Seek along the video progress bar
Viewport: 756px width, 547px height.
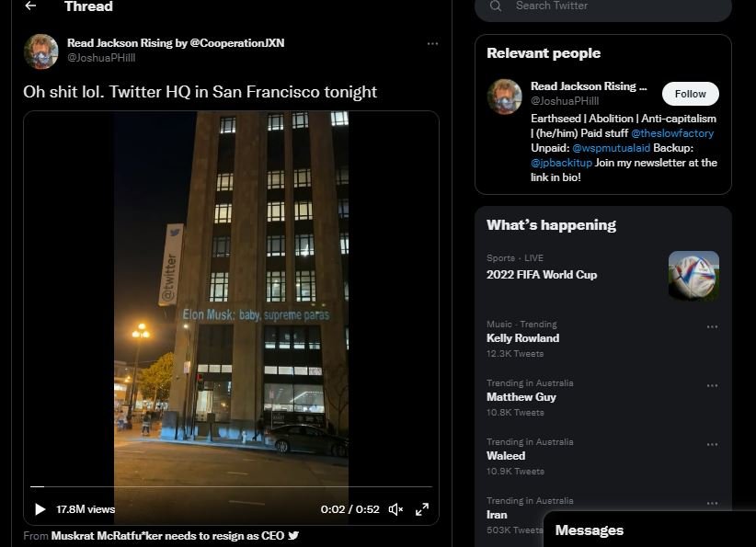tap(230, 487)
